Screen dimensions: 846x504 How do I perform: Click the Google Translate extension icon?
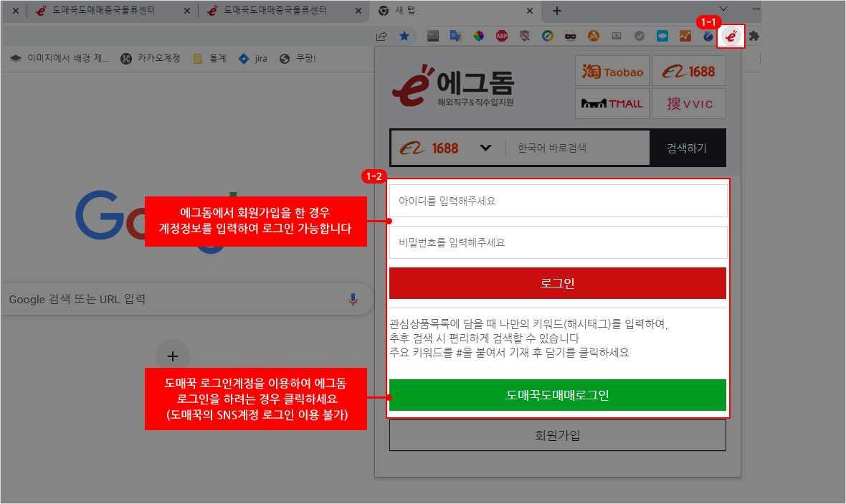pyautogui.click(x=455, y=36)
